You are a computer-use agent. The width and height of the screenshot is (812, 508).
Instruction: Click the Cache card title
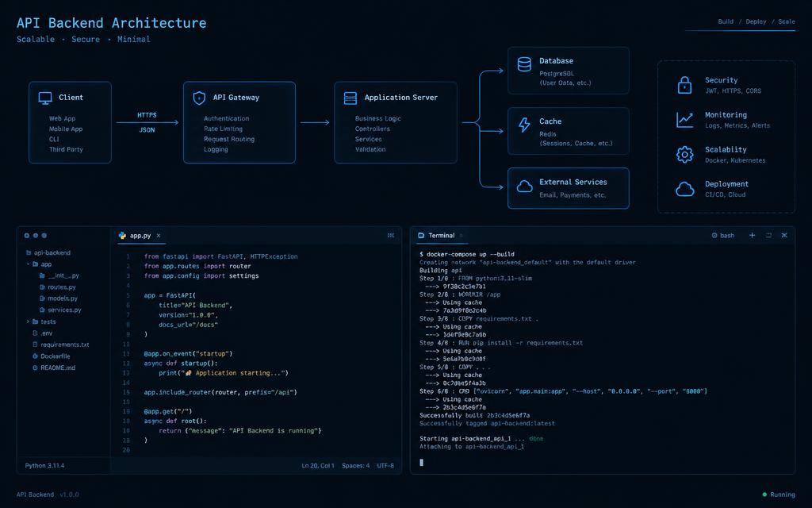550,121
